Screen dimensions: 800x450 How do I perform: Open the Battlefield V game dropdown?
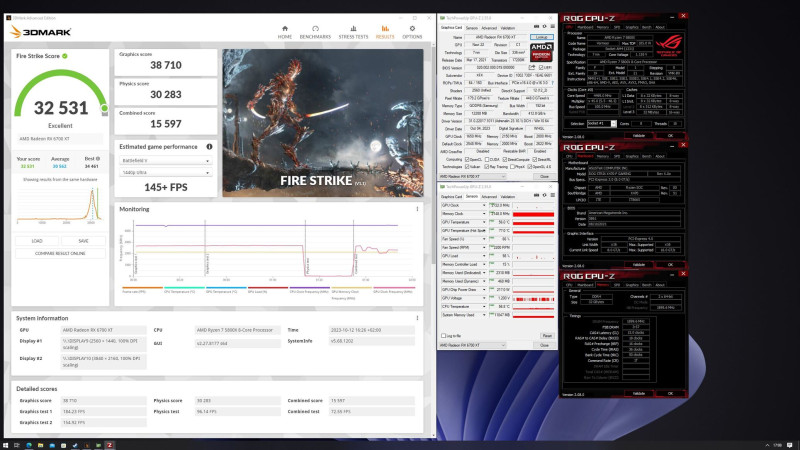[x=165, y=160]
